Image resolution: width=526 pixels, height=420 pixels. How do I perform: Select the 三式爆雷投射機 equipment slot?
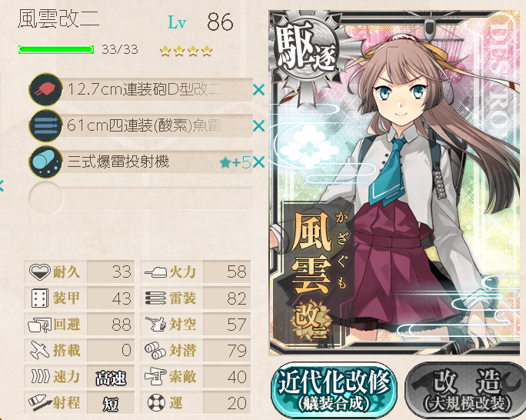141,162
